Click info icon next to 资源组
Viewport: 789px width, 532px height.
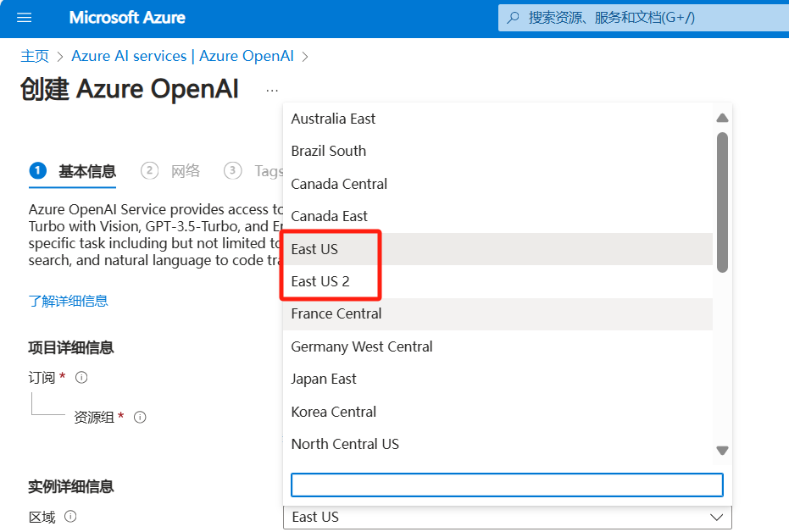tap(141, 417)
